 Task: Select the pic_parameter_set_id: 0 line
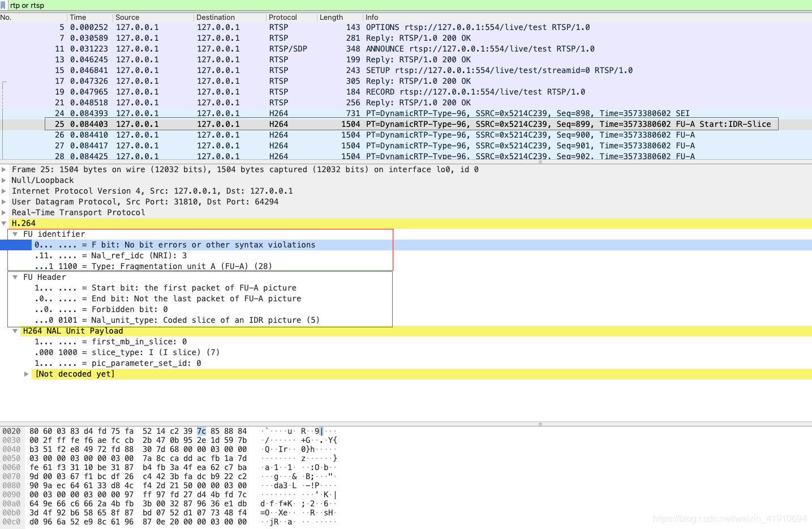point(406,363)
